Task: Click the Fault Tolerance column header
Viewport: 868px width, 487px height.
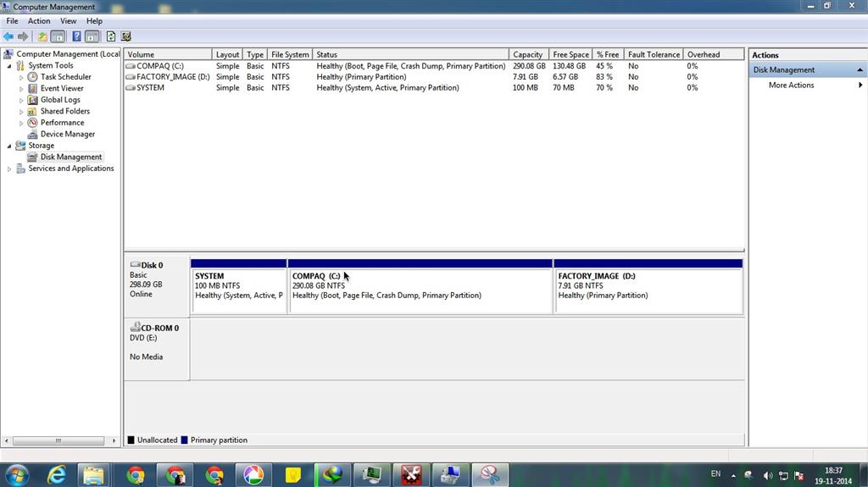Action: (654, 54)
